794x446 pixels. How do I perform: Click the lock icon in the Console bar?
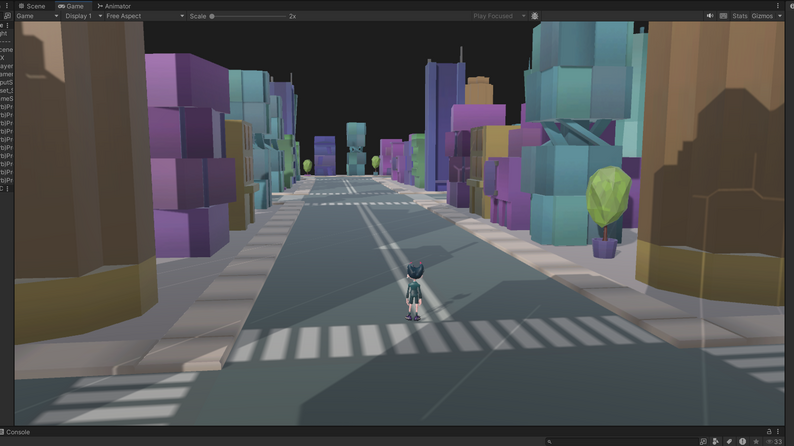pos(768,432)
